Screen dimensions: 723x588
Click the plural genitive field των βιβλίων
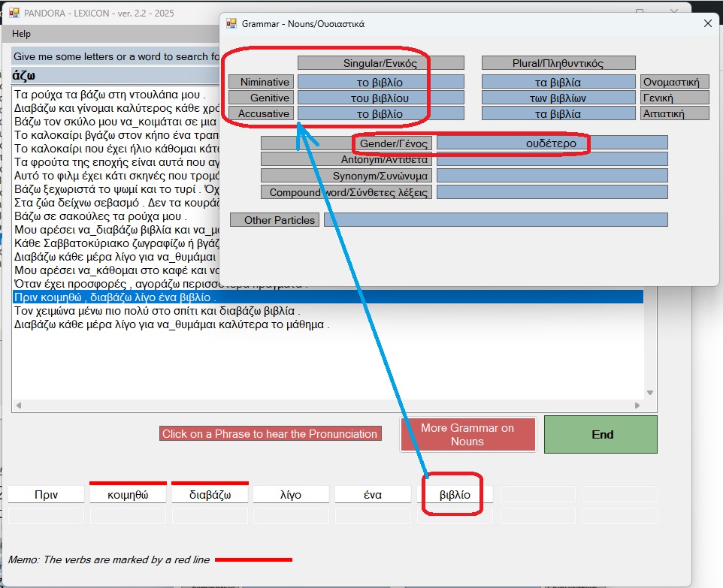[557, 98]
